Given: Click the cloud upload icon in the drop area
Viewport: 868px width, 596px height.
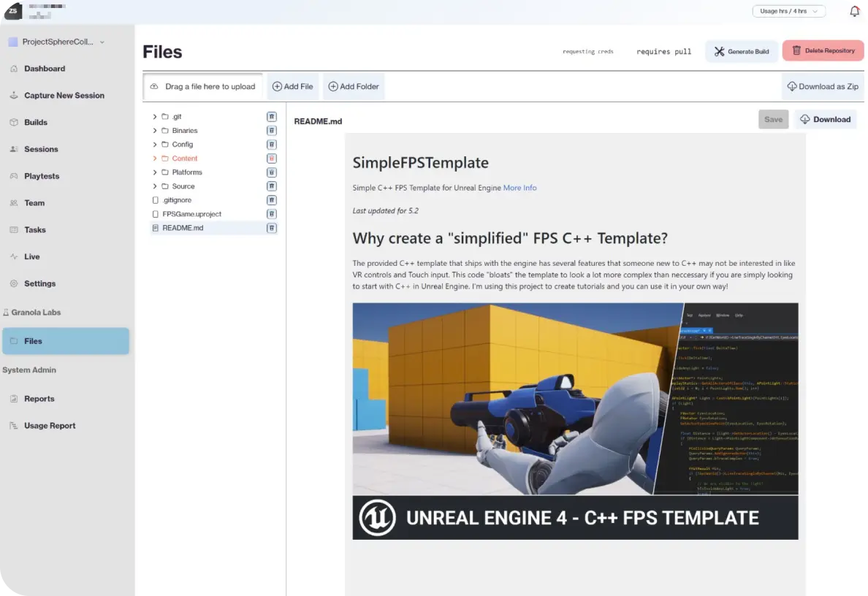Looking at the screenshot, I should click(x=154, y=85).
